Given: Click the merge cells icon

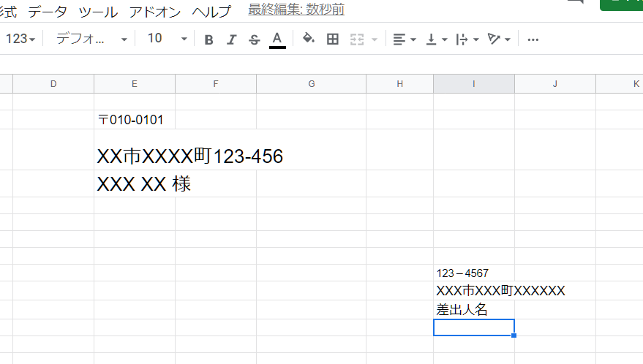Looking at the screenshot, I should pos(357,39).
